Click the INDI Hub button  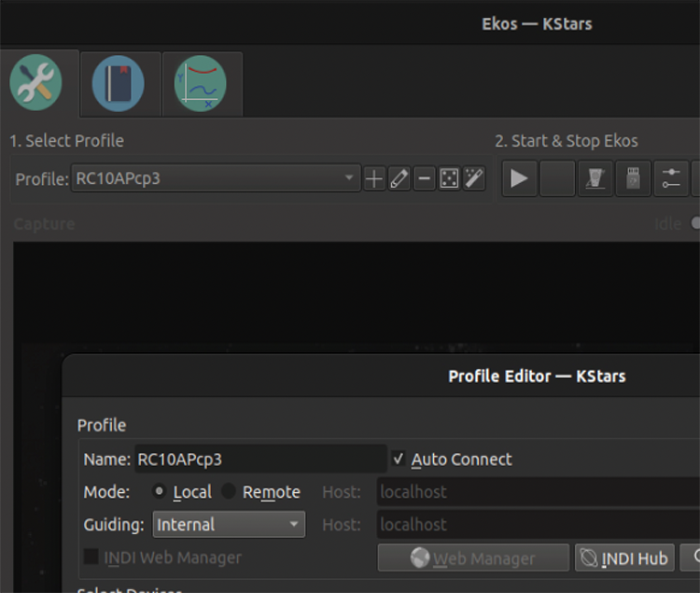[624, 558]
